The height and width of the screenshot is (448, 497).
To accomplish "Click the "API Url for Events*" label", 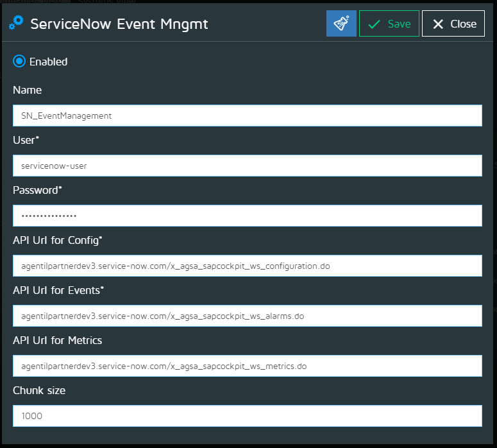I will click(x=58, y=290).
